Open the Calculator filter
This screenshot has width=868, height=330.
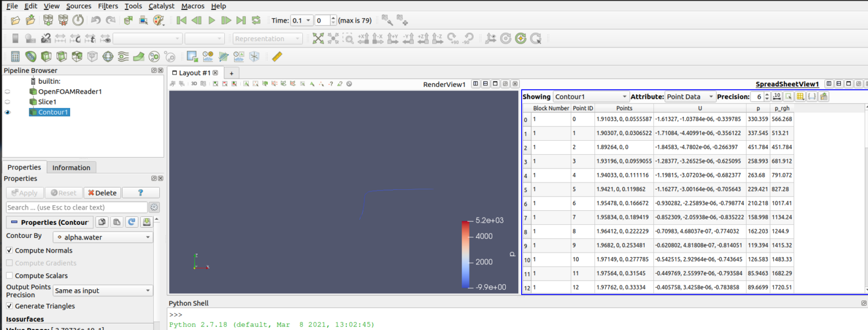click(x=15, y=57)
